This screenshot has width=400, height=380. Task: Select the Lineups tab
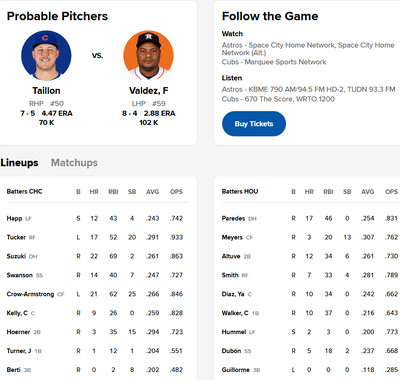19,163
